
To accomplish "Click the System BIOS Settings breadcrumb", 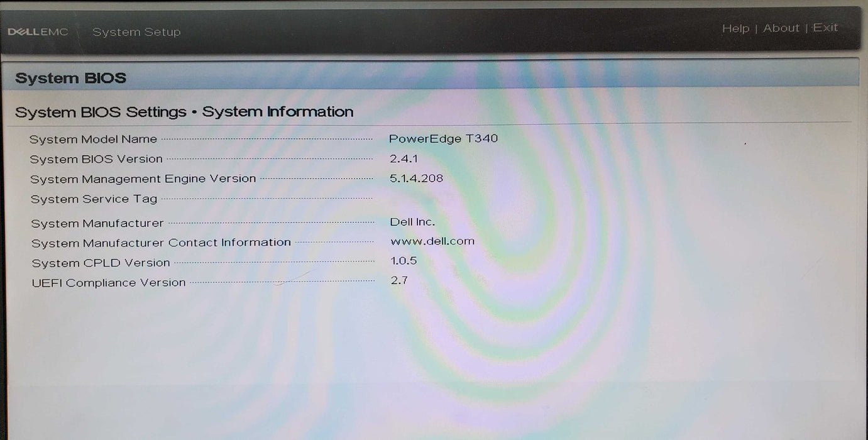I will [x=101, y=111].
